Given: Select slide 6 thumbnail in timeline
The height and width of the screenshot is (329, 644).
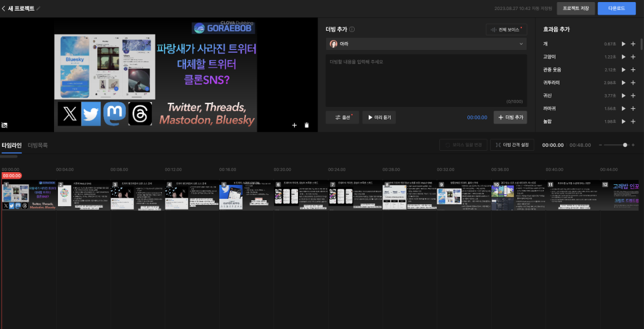Looking at the screenshot, I should pos(301,196).
